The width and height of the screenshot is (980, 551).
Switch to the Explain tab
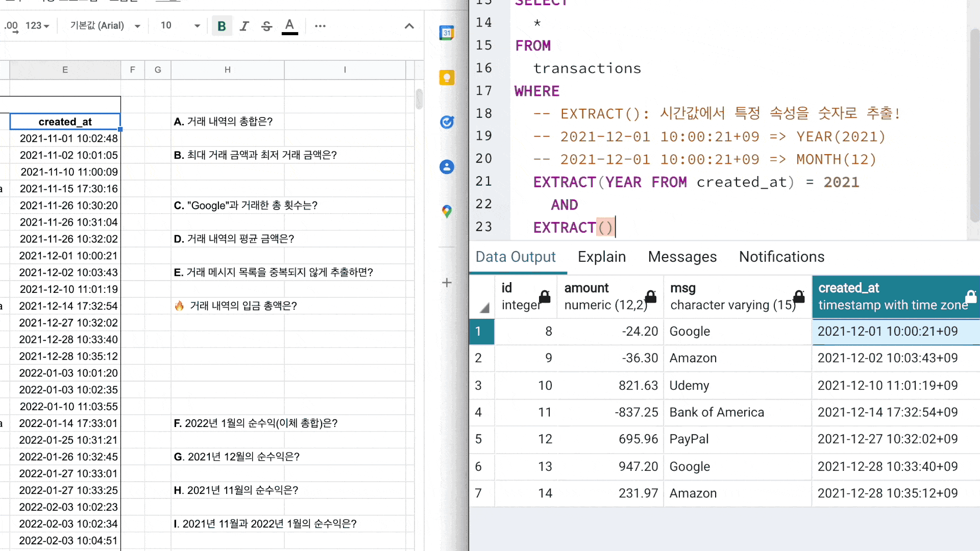point(601,257)
